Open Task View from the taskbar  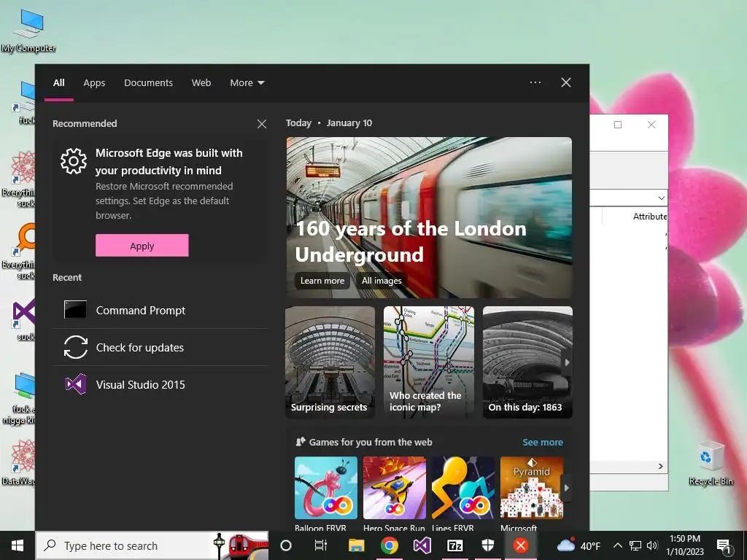tap(321, 545)
